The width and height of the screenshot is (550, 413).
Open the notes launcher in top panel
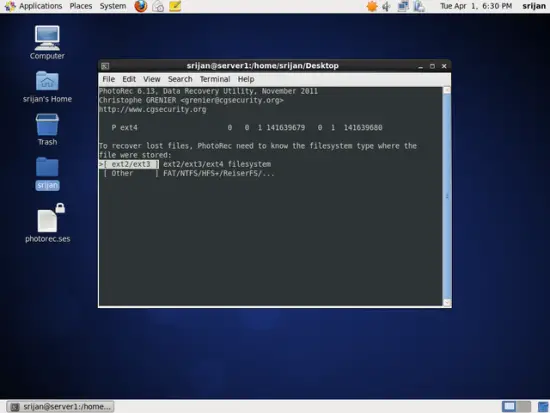(175, 6)
